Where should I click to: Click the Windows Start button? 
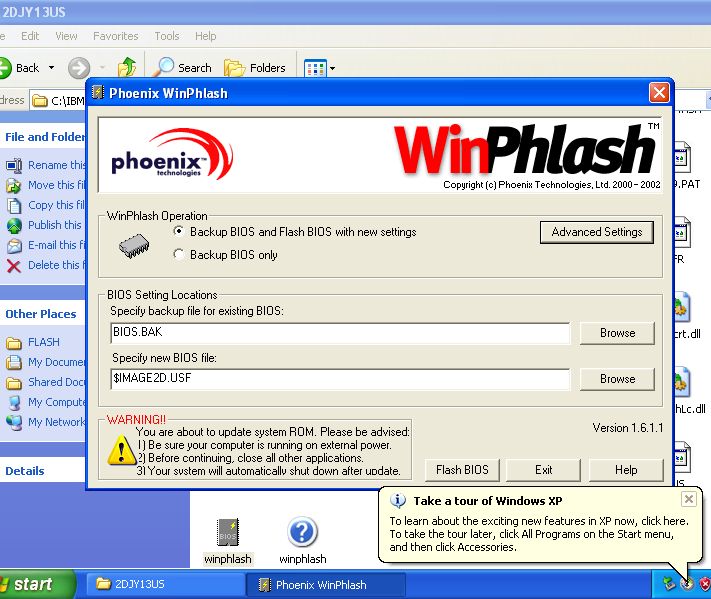[36, 584]
